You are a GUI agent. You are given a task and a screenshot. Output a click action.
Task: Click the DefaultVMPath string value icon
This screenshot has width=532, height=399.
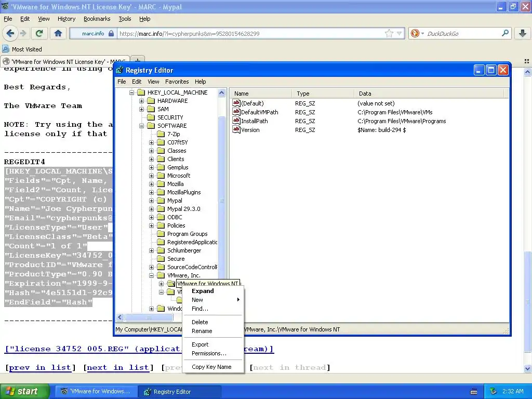[236, 112]
